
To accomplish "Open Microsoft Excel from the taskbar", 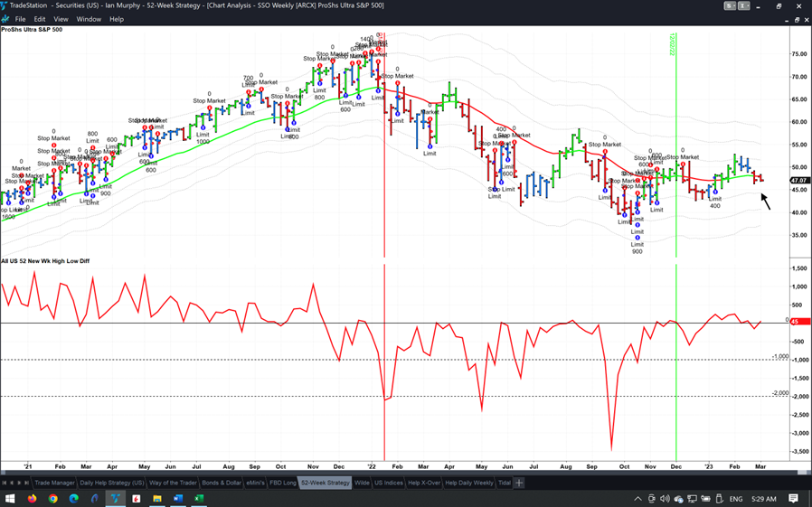I will 198,499.
